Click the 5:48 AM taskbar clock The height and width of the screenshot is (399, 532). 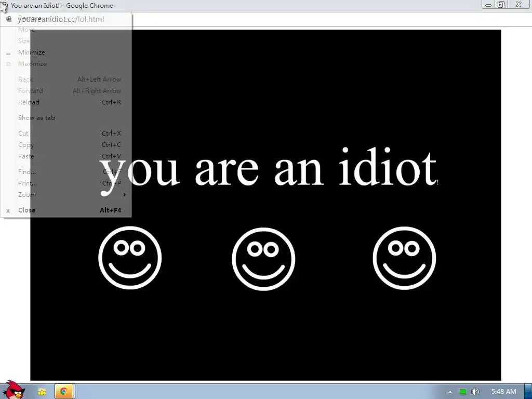[504, 392]
